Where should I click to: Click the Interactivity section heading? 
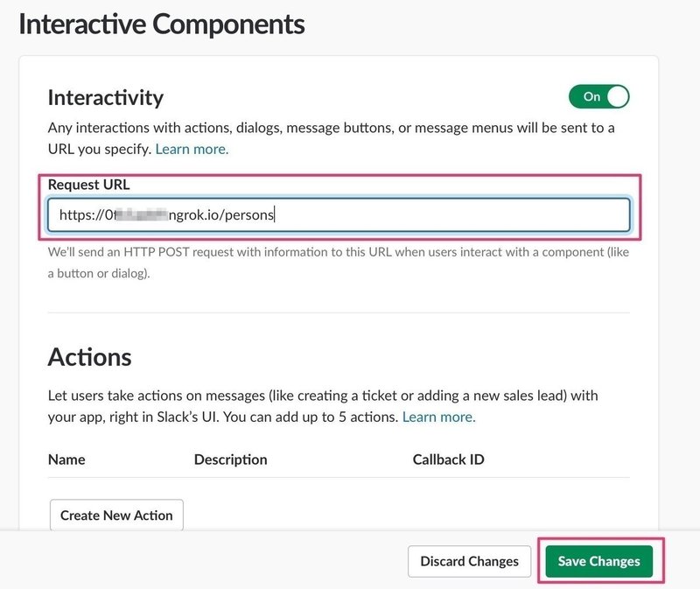106,97
